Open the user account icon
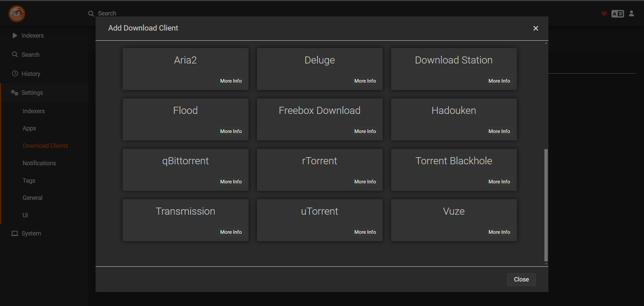Viewport: 644px width, 306px height. (x=632, y=13)
